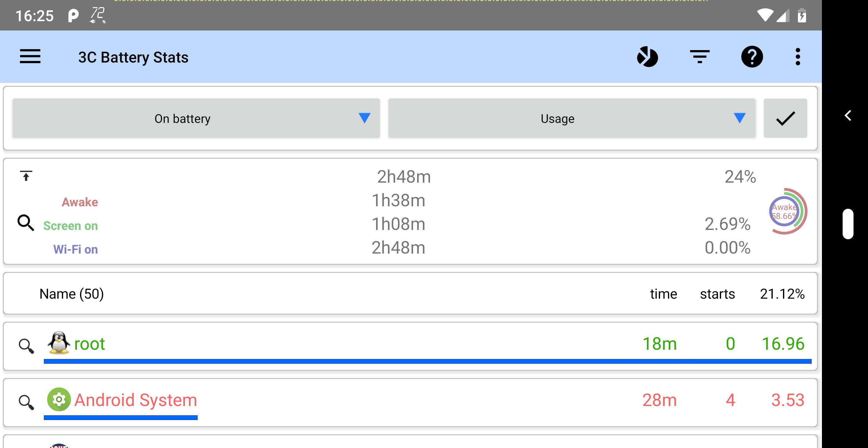
Task: Tap the magnifier beside Screen on
Action: (x=26, y=223)
